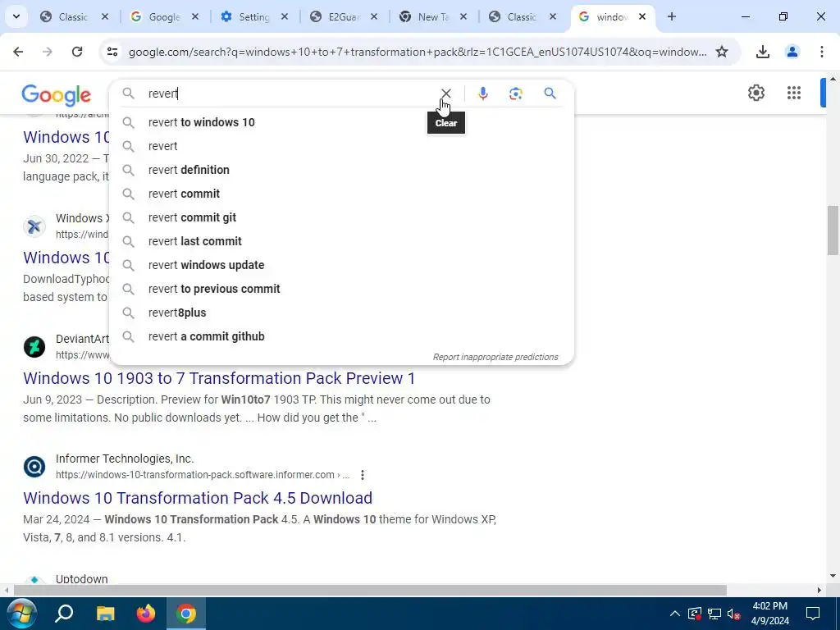This screenshot has height=630, width=840.
Task: Click the Informer Technologies site icon
Action: (34, 467)
